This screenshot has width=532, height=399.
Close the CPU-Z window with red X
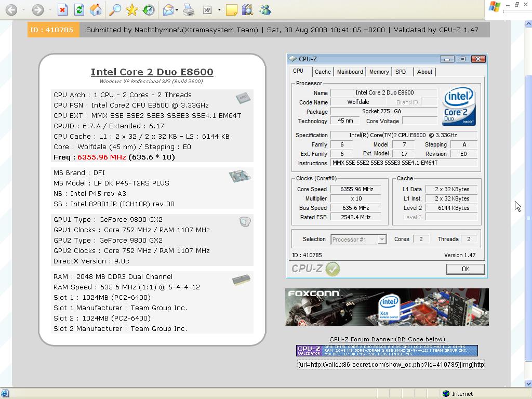[x=478, y=59]
